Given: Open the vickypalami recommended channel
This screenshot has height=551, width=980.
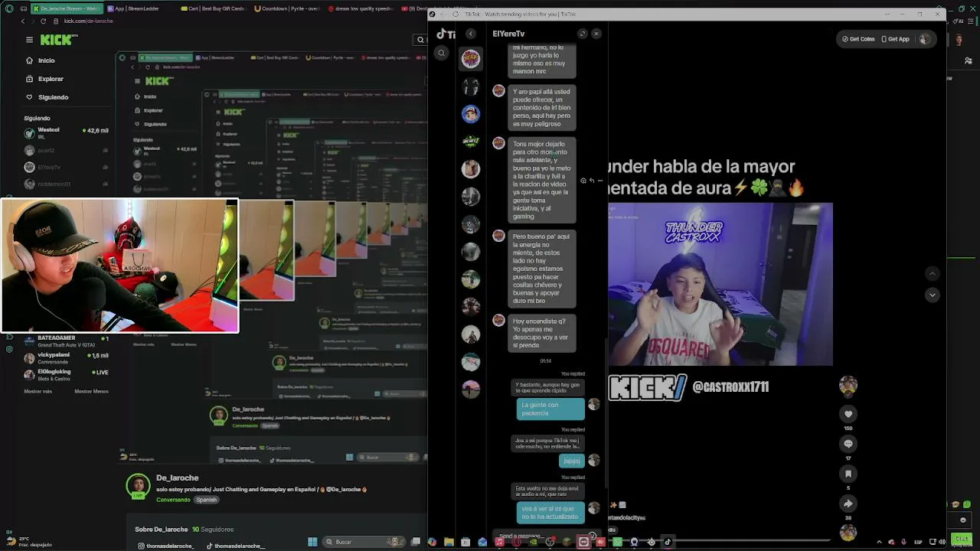Looking at the screenshot, I should point(67,358).
